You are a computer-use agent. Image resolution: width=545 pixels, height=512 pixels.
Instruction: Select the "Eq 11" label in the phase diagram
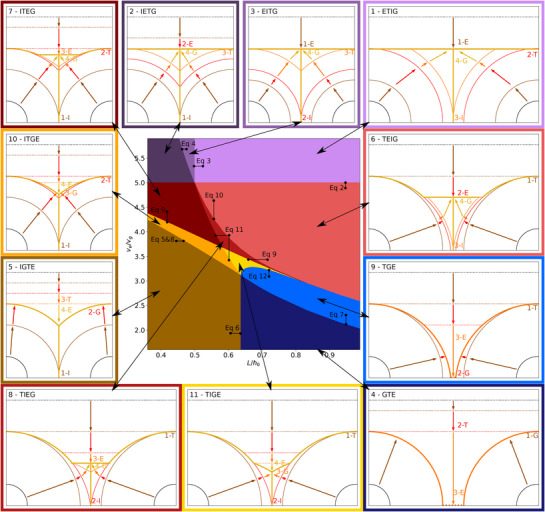pos(234,230)
